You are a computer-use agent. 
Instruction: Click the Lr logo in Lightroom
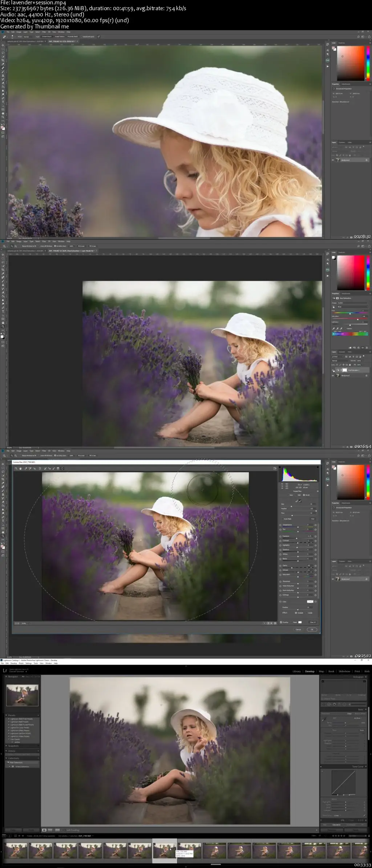click(5, 670)
